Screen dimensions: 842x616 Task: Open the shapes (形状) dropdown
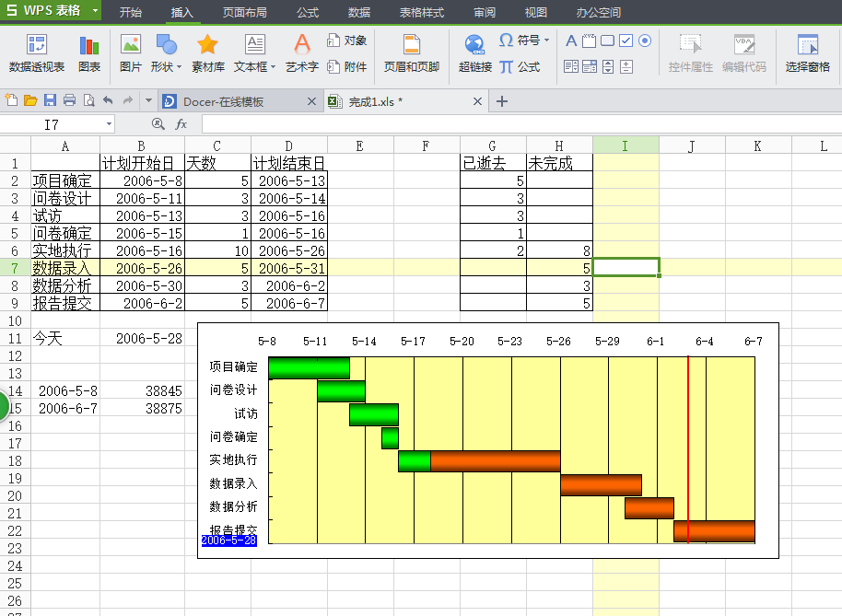178,67
